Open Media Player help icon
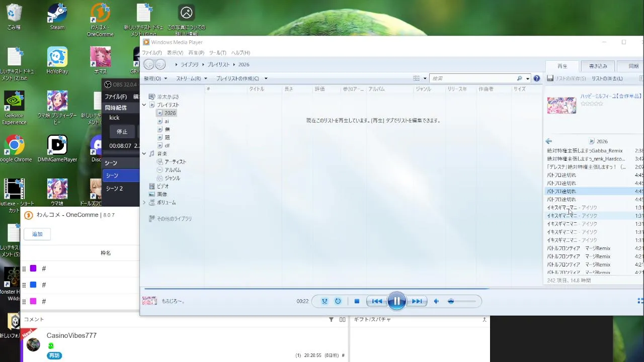The width and height of the screenshot is (644, 362). [x=536, y=78]
